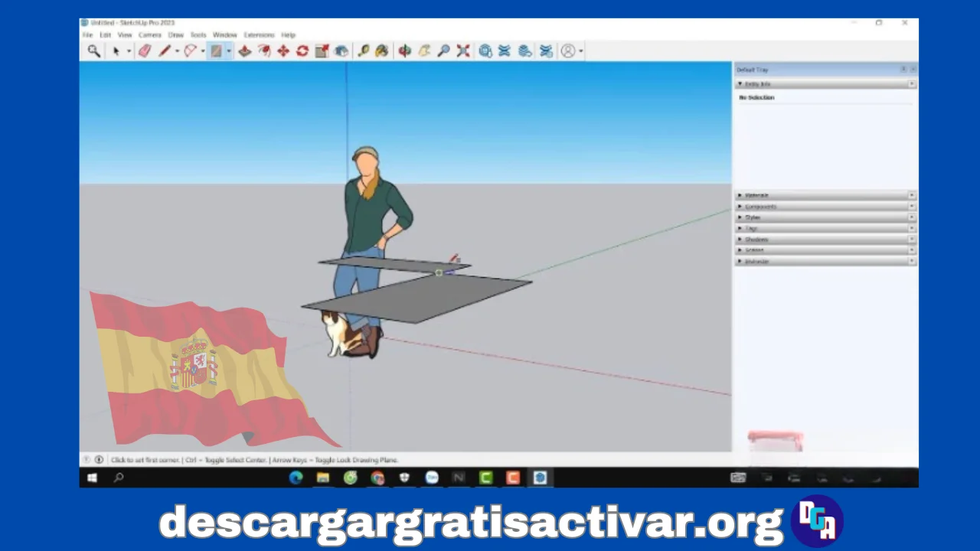
Task: Select the Arc tool
Action: (x=191, y=51)
